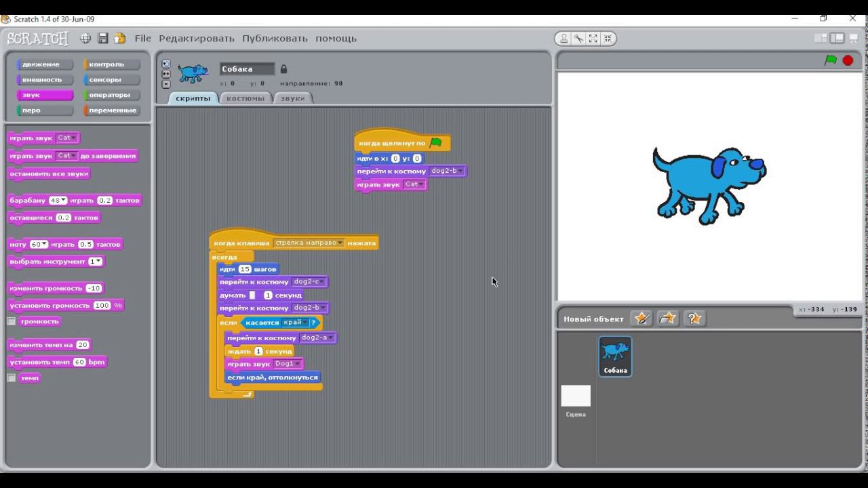Switch to small stage layout

[x=821, y=39]
